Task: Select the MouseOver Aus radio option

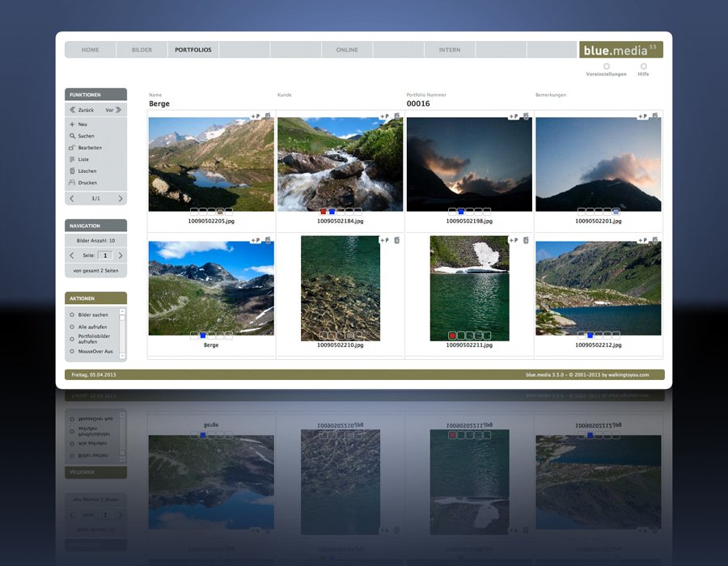Action: (72, 351)
